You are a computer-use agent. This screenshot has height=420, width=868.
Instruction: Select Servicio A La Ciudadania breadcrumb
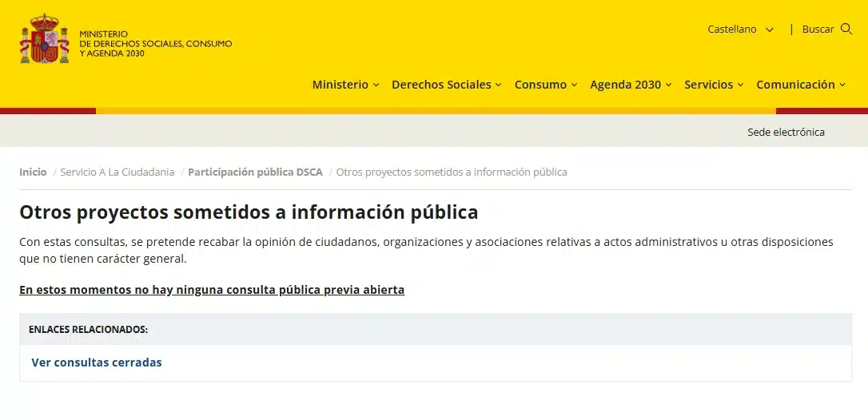coord(117,172)
